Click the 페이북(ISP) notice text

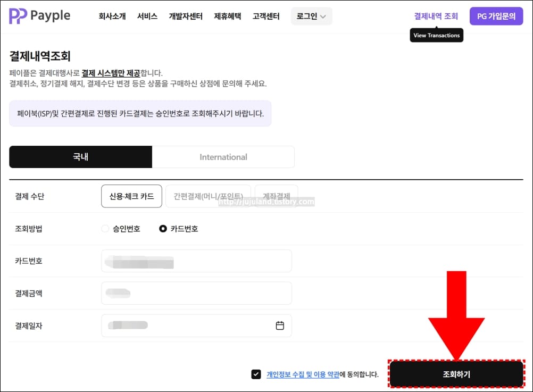coord(140,113)
